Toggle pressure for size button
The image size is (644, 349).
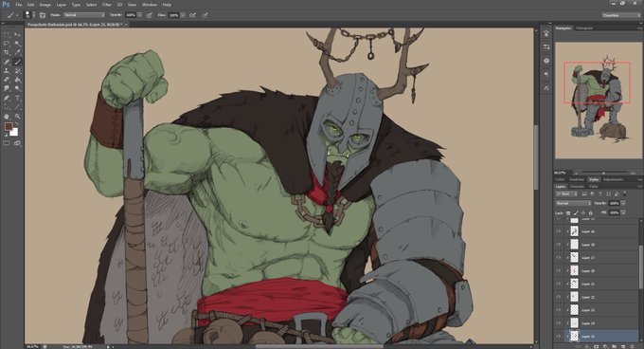[x=205, y=15]
